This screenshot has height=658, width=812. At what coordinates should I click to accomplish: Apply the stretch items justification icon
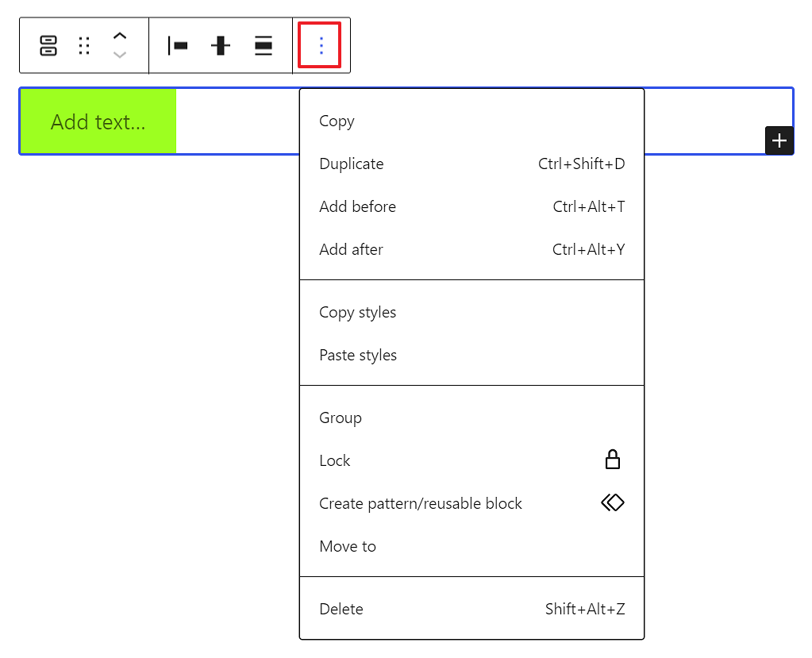[x=263, y=45]
